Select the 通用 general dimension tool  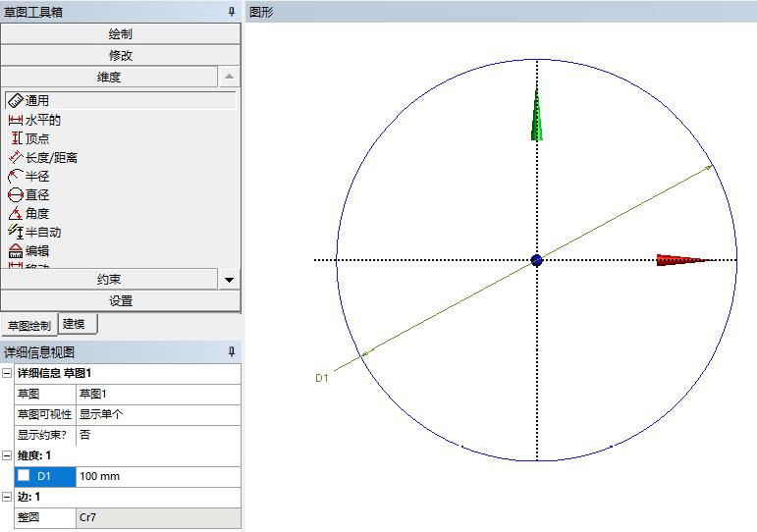(36, 101)
